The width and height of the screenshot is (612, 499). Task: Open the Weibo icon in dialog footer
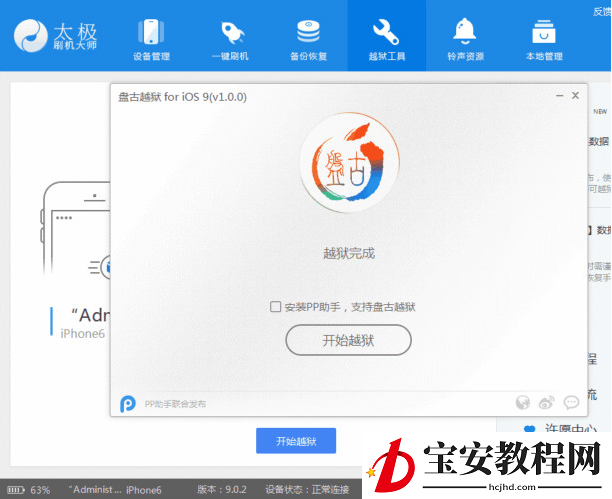point(546,402)
